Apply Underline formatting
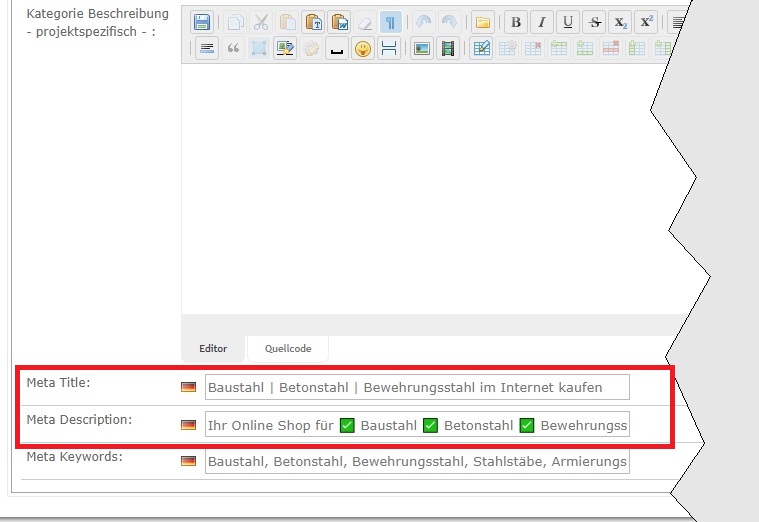The image size is (759, 522). tap(568, 22)
